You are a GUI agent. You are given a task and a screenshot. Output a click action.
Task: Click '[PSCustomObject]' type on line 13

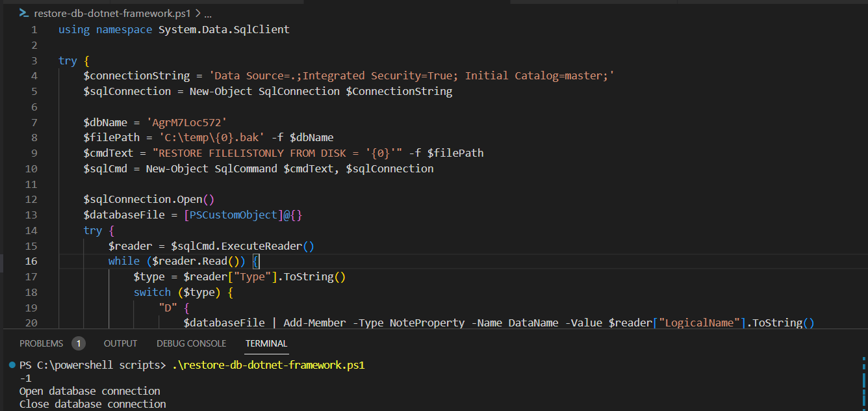pyautogui.click(x=233, y=215)
